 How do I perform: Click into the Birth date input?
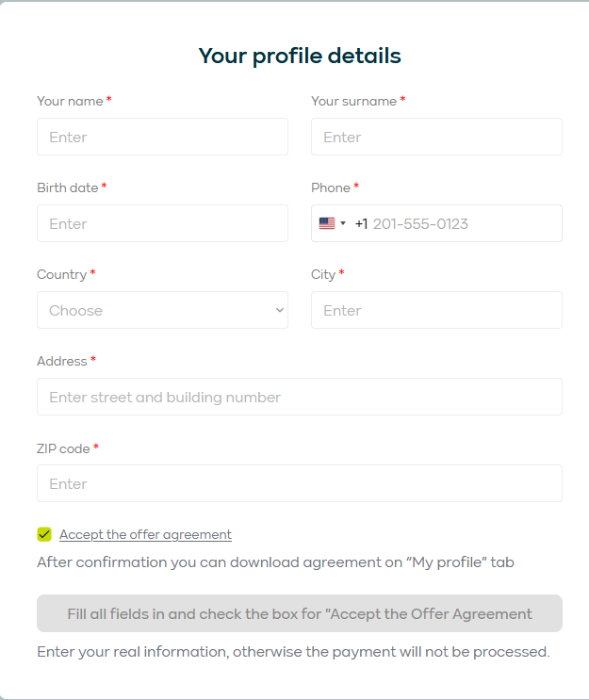click(162, 223)
